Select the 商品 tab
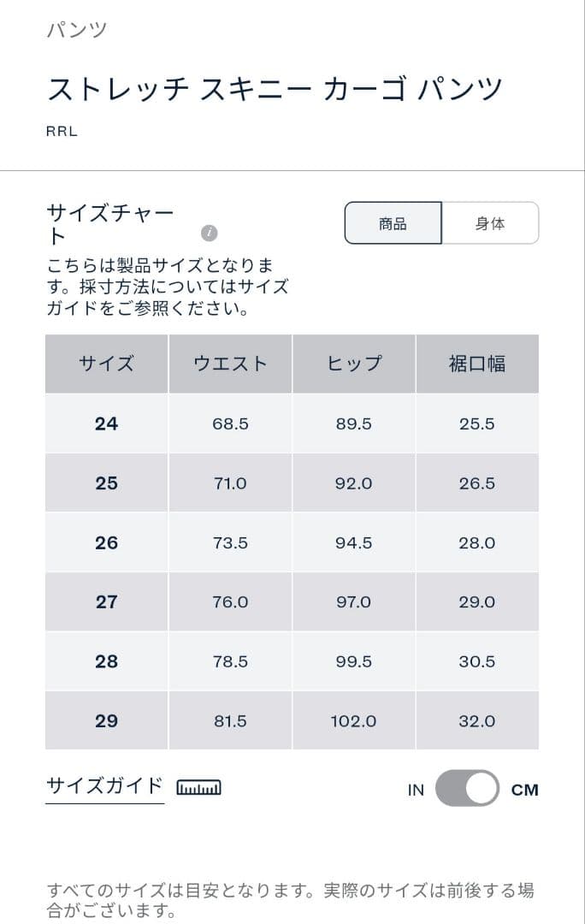585x924 pixels. point(393,222)
